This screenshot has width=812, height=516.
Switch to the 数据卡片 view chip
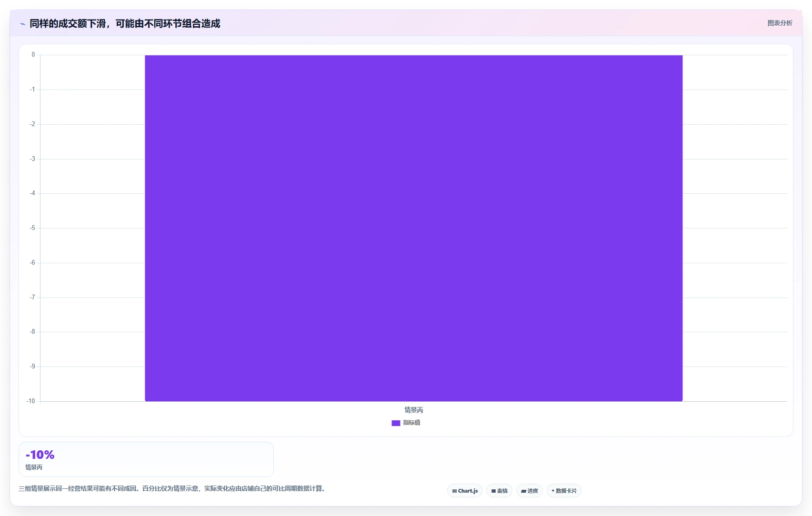pos(564,491)
